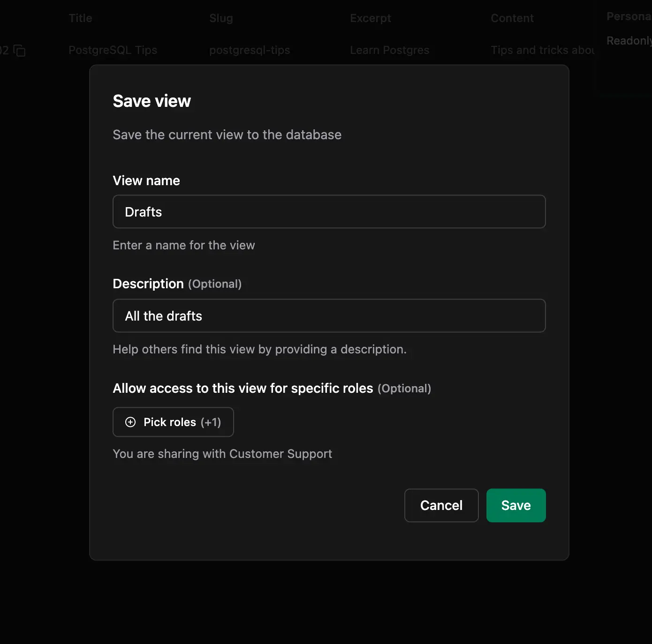Focus the View name input containing Drafts
Viewport: 652px width, 644px height.
328,211
